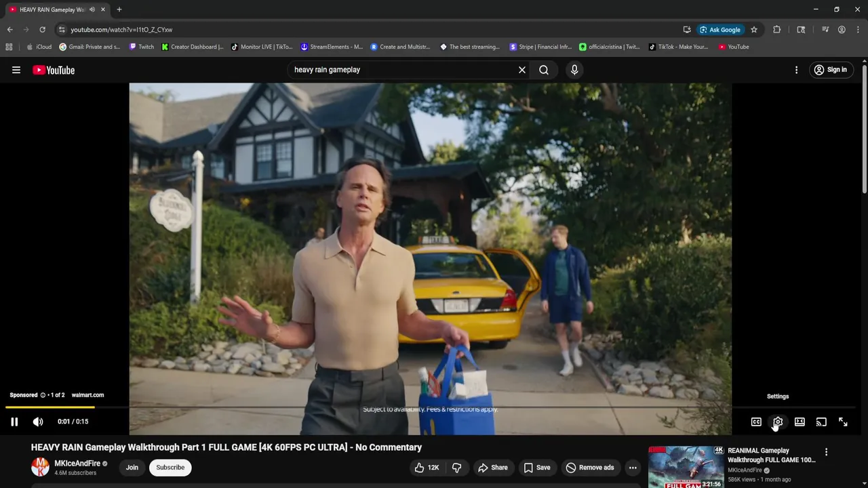Open The best streaming bookmark
Screen dimensions: 868x488
tap(470, 47)
